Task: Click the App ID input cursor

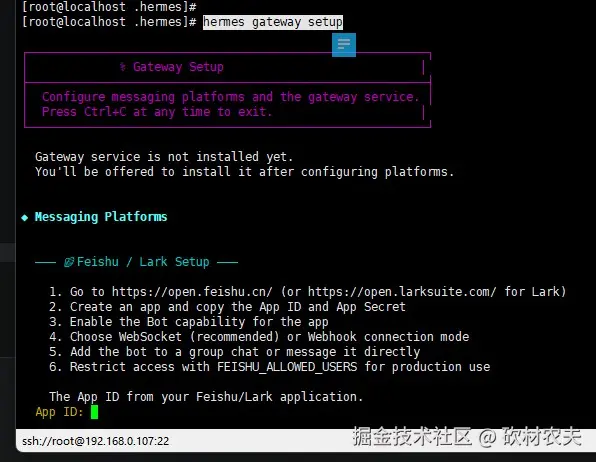Action: 95,412
